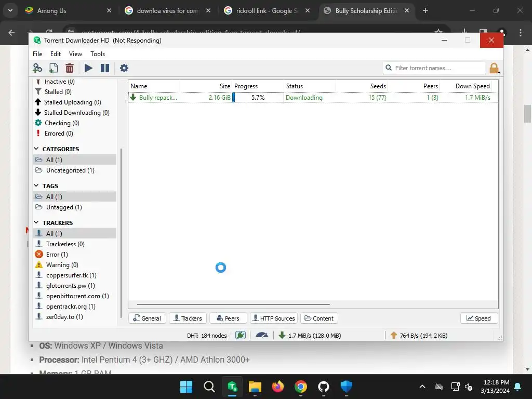
Task: Pause torrents with the pause icon
Action: click(105, 68)
